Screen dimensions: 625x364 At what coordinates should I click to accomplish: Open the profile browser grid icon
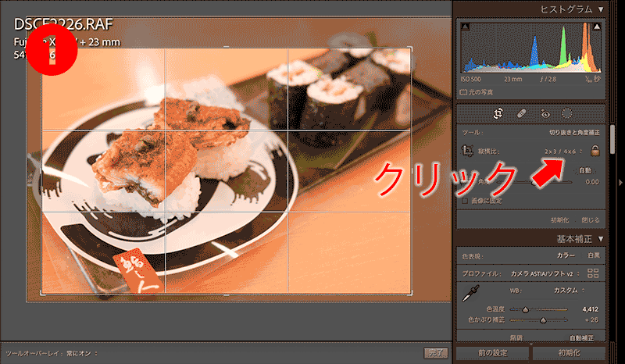point(593,273)
